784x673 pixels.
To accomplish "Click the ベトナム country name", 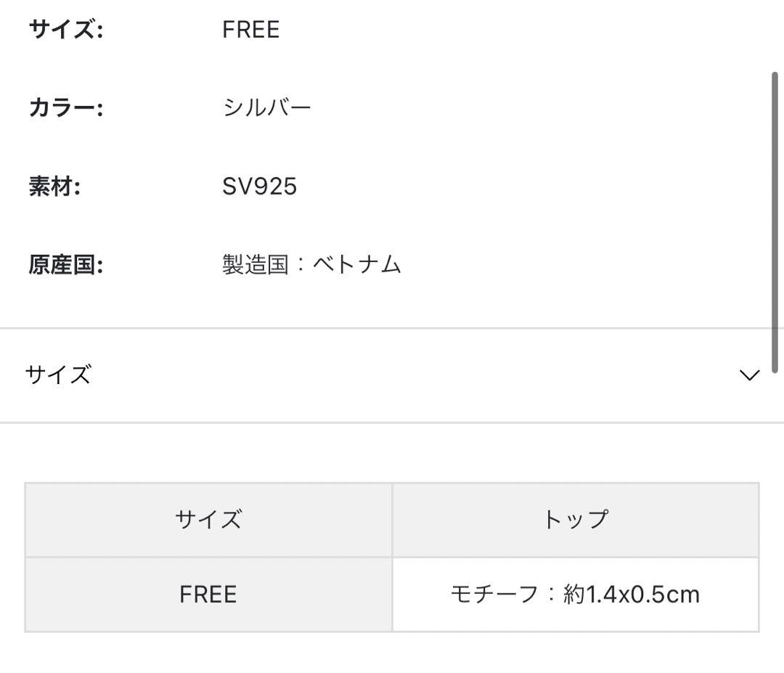I will (357, 265).
